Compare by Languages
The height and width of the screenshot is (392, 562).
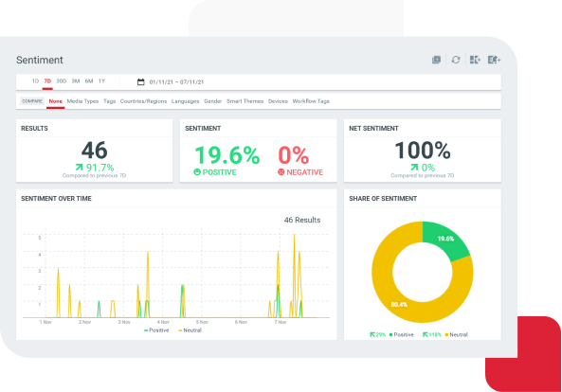[x=186, y=101]
